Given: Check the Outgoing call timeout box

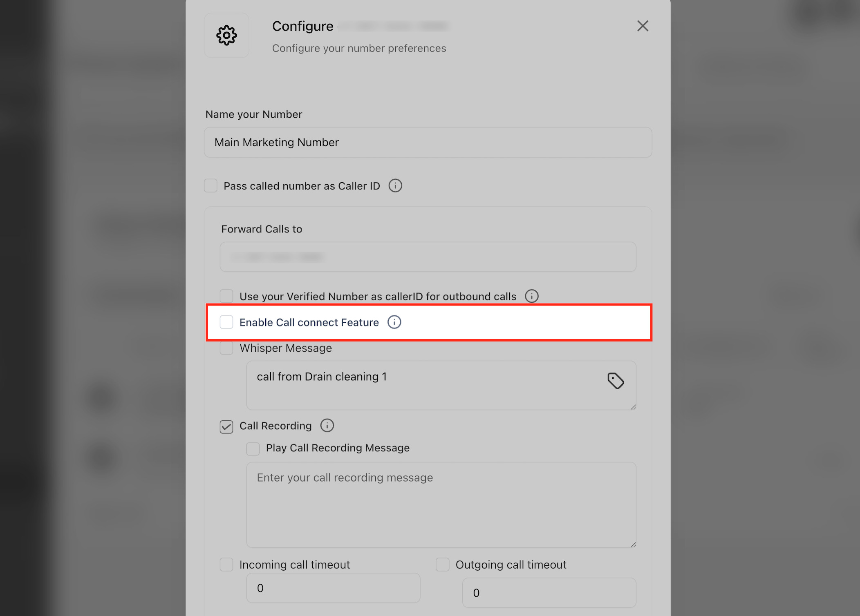Looking at the screenshot, I should 443,565.
